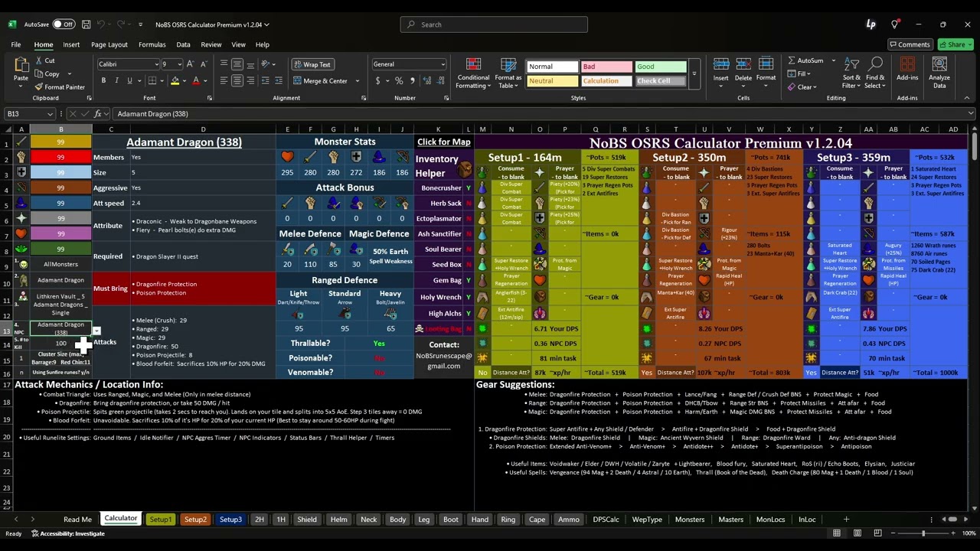Toggle bold formatting in the Font group
980x551 pixels.
pyautogui.click(x=105, y=80)
